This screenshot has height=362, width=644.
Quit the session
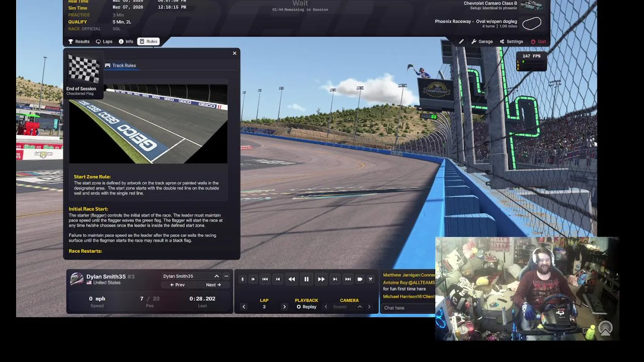coord(538,41)
